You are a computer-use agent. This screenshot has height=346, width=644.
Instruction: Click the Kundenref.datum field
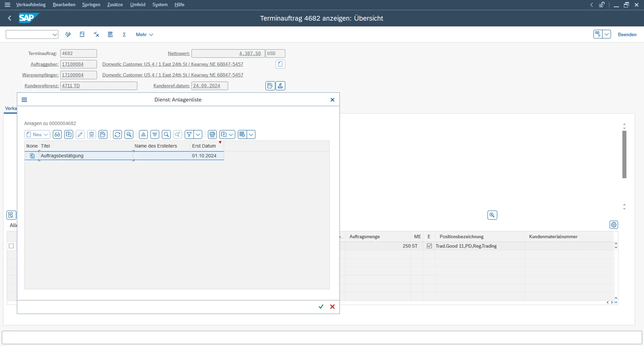click(x=210, y=86)
